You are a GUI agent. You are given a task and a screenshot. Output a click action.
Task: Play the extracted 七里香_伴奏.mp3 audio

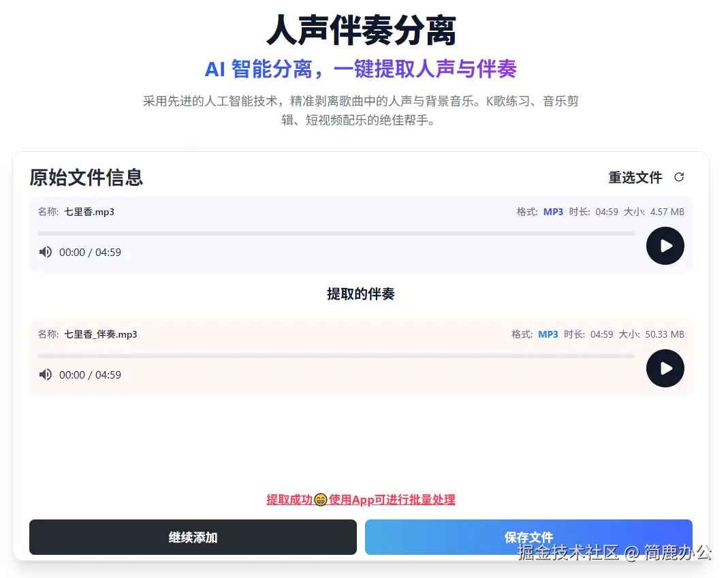pos(665,368)
